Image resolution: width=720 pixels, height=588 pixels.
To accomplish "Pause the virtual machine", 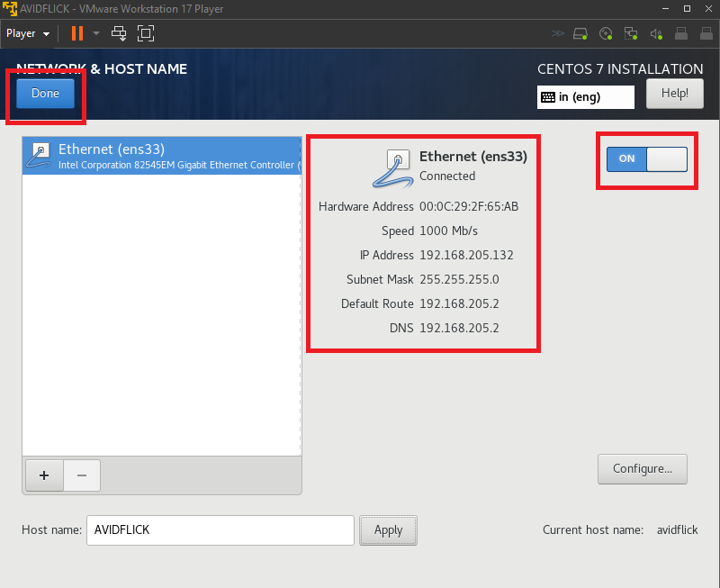I will [x=77, y=33].
